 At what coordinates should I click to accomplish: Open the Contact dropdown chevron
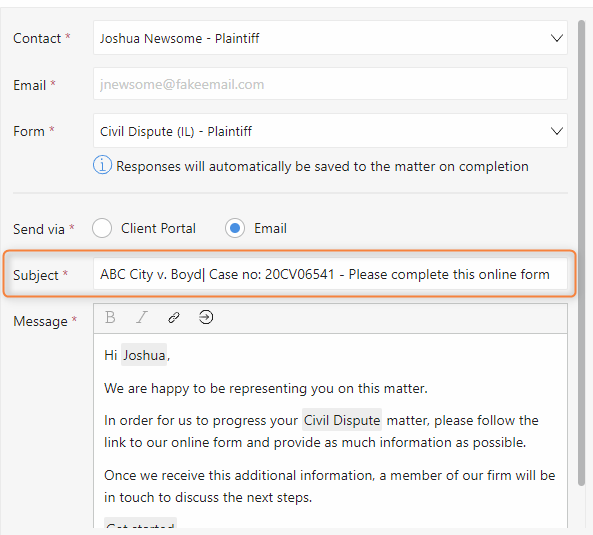click(556, 38)
